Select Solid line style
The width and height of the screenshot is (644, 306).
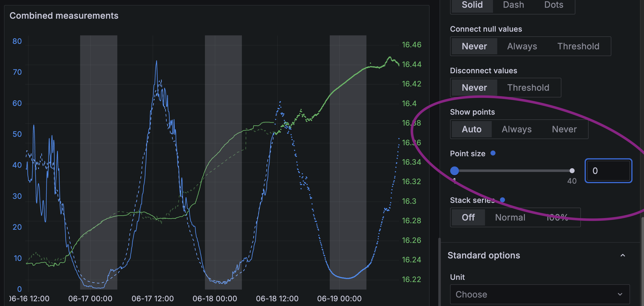pyautogui.click(x=472, y=5)
